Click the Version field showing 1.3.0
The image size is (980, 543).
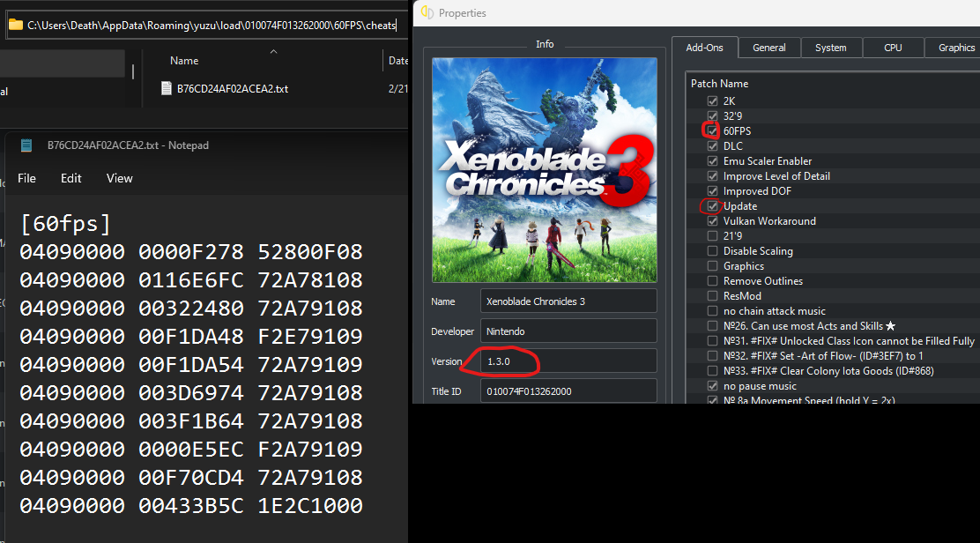(568, 361)
